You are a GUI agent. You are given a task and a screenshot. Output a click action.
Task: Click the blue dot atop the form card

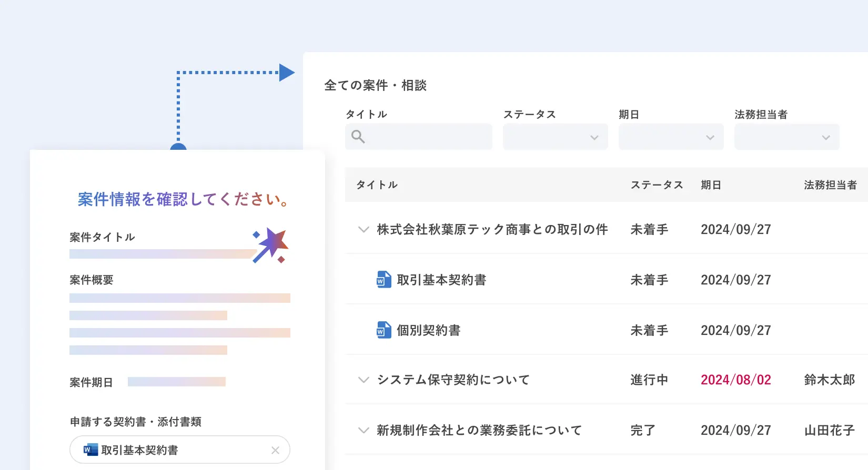click(x=178, y=147)
